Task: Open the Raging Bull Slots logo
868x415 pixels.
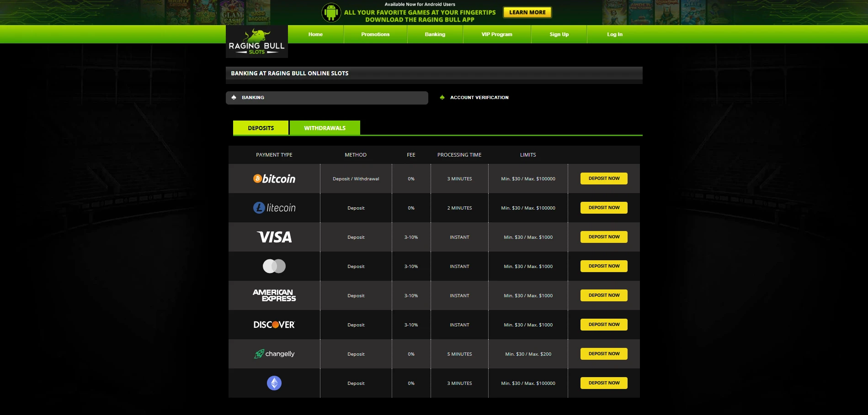Action: 256,41
